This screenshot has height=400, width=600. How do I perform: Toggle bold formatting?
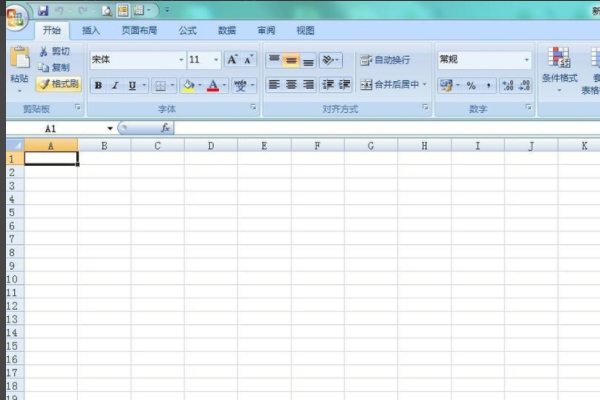(98, 85)
